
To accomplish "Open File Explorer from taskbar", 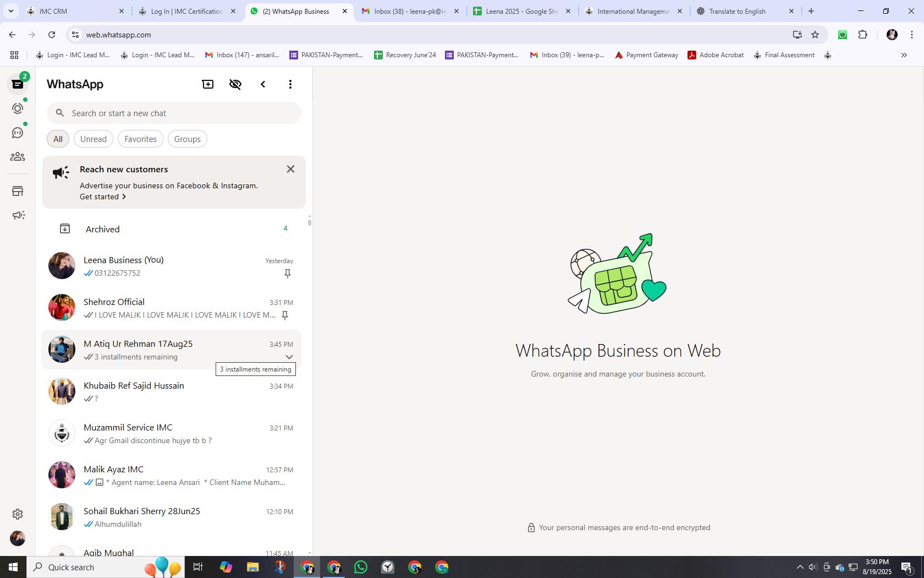I will point(252,567).
